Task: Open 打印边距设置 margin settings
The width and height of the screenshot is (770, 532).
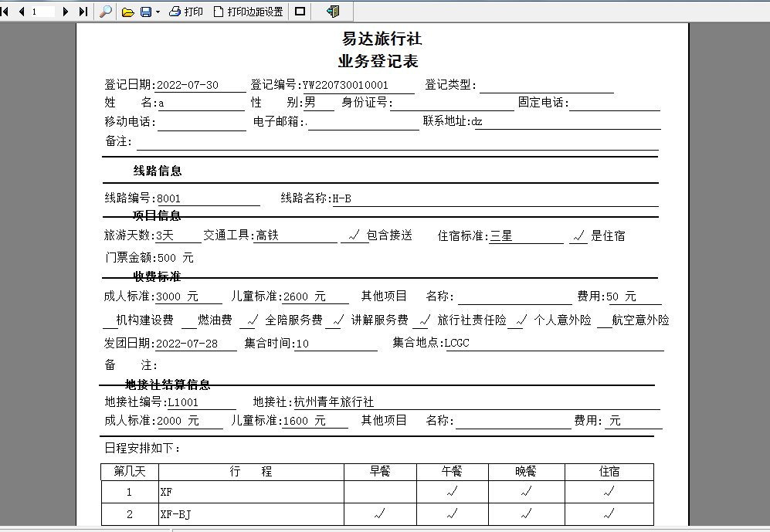Action: (249, 12)
